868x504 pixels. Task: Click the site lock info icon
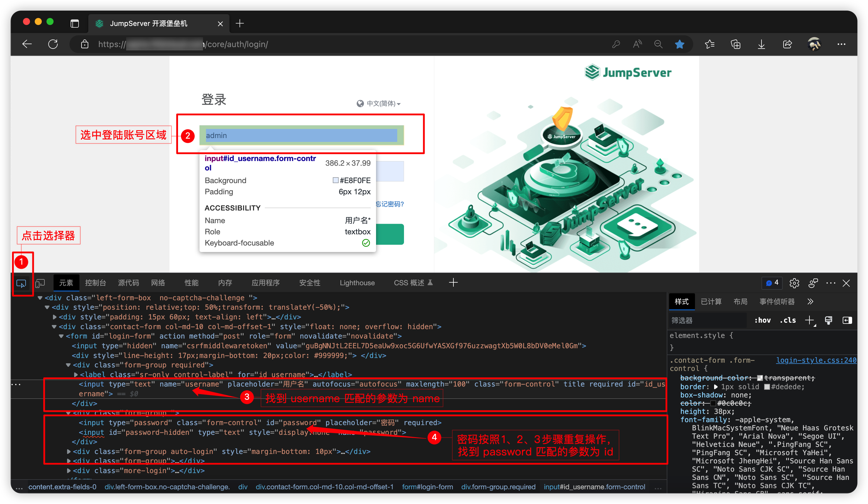[84, 44]
